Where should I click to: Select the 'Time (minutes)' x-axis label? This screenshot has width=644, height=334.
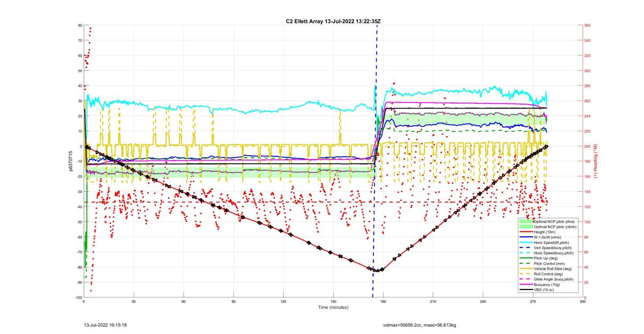[333, 307]
